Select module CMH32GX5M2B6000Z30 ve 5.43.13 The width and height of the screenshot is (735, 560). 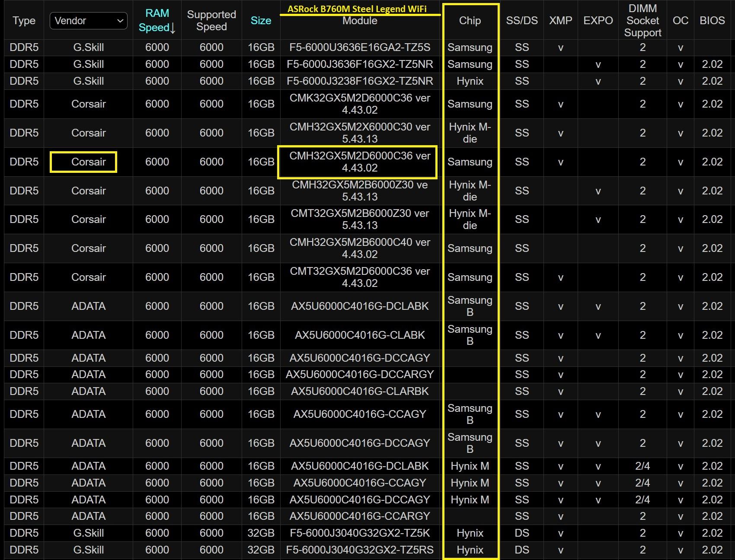360,191
